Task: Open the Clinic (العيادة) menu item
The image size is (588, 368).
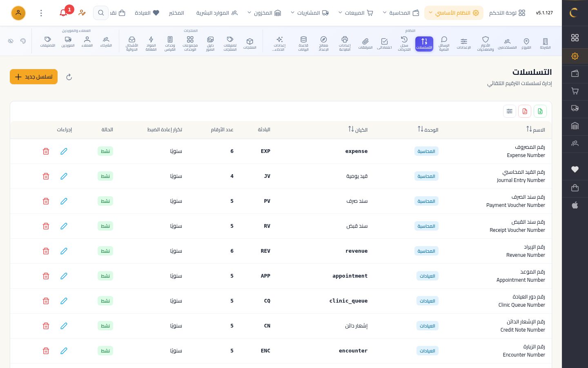Action: click(x=147, y=13)
